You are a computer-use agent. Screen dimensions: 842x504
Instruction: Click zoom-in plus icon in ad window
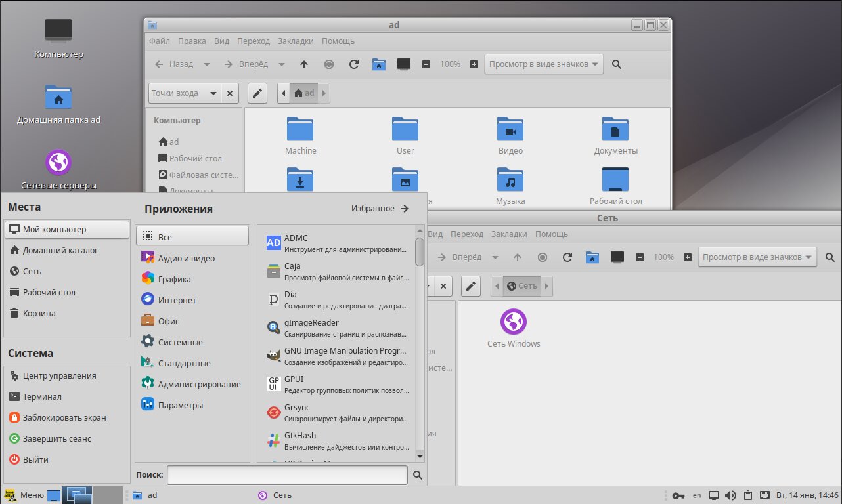tap(474, 64)
